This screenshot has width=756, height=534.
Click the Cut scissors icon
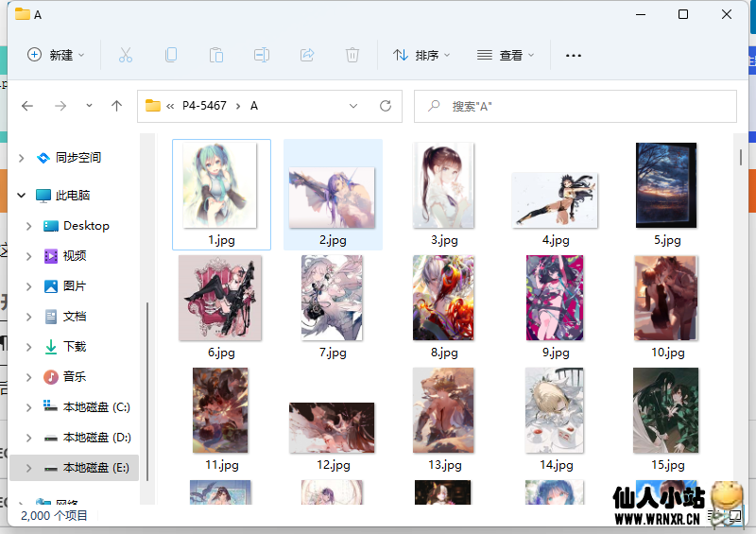pyautogui.click(x=126, y=55)
